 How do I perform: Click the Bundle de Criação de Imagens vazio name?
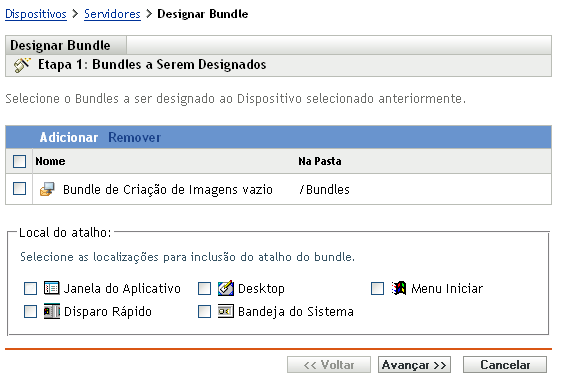point(168,190)
